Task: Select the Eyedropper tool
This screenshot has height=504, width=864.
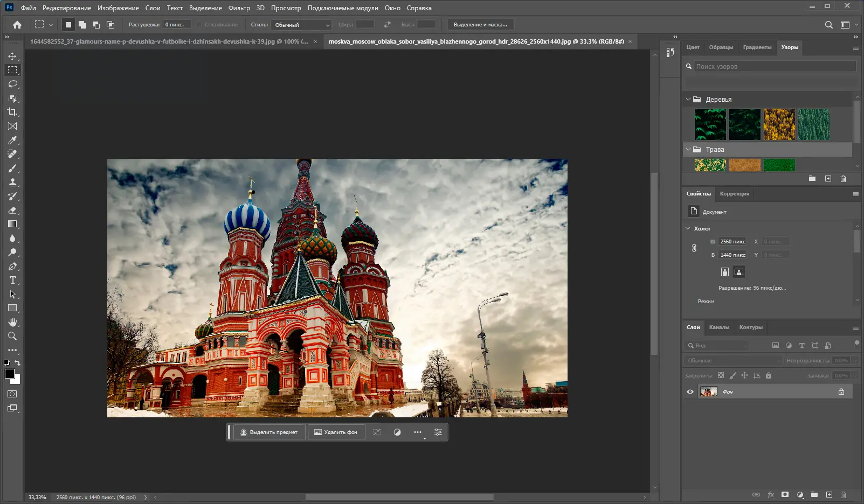Action: pos(12,141)
